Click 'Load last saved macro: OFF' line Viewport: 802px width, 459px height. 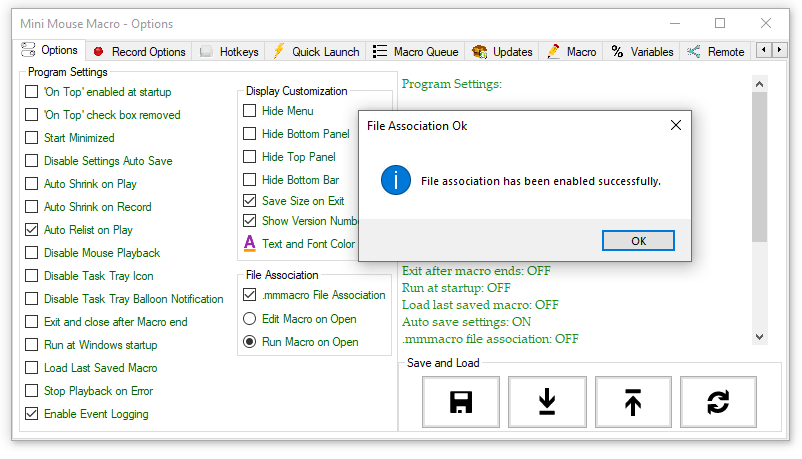(x=480, y=305)
